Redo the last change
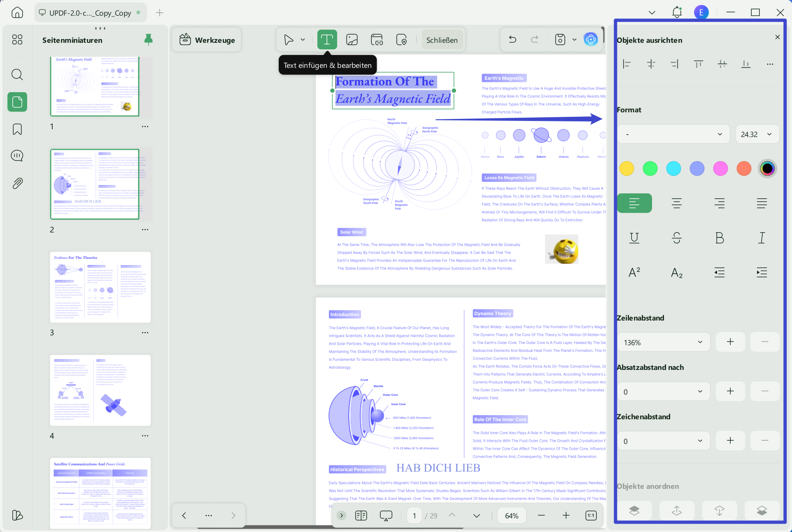Screen dimensions: 792x532 (534, 39)
